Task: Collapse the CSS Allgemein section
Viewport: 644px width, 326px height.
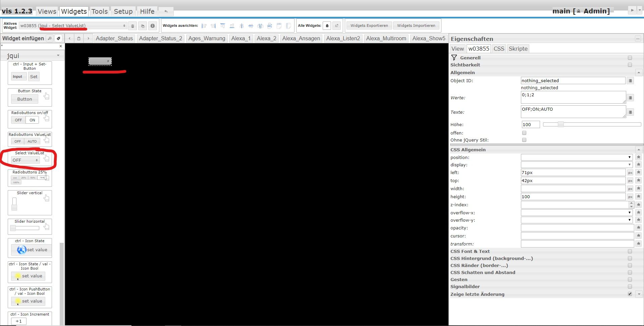Action: [639, 150]
